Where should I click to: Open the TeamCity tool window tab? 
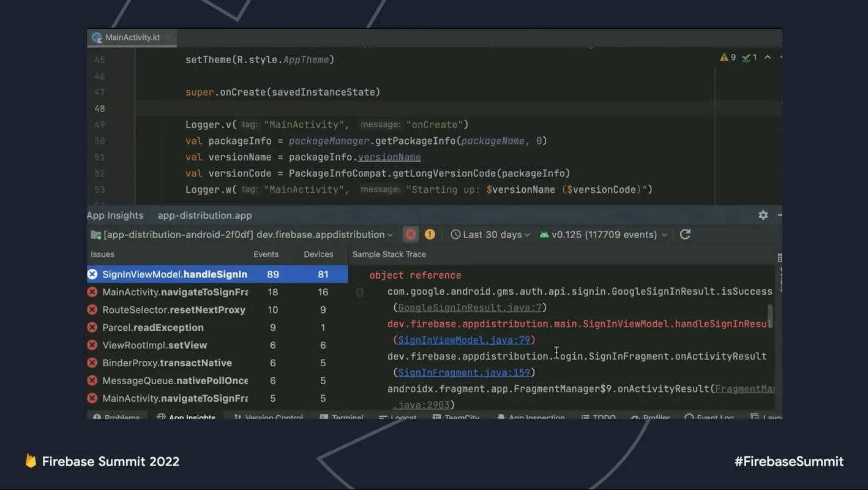[455, 417]
